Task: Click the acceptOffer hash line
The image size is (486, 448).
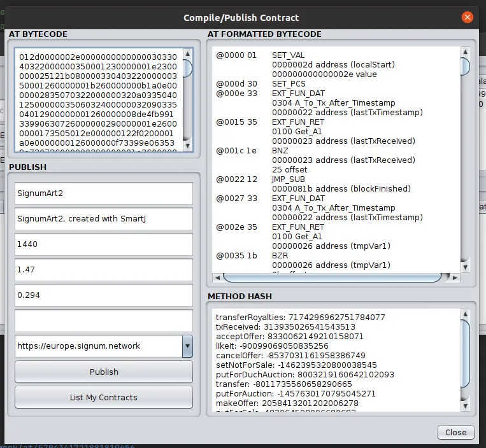Action: 289,337
